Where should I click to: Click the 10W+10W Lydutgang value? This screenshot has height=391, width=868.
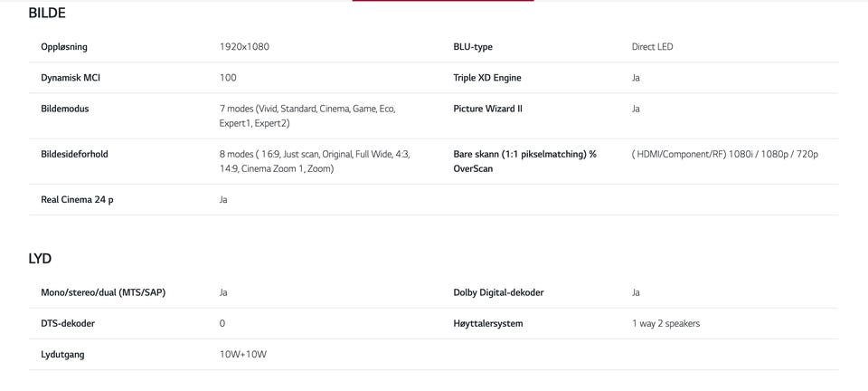pos(243,355)
